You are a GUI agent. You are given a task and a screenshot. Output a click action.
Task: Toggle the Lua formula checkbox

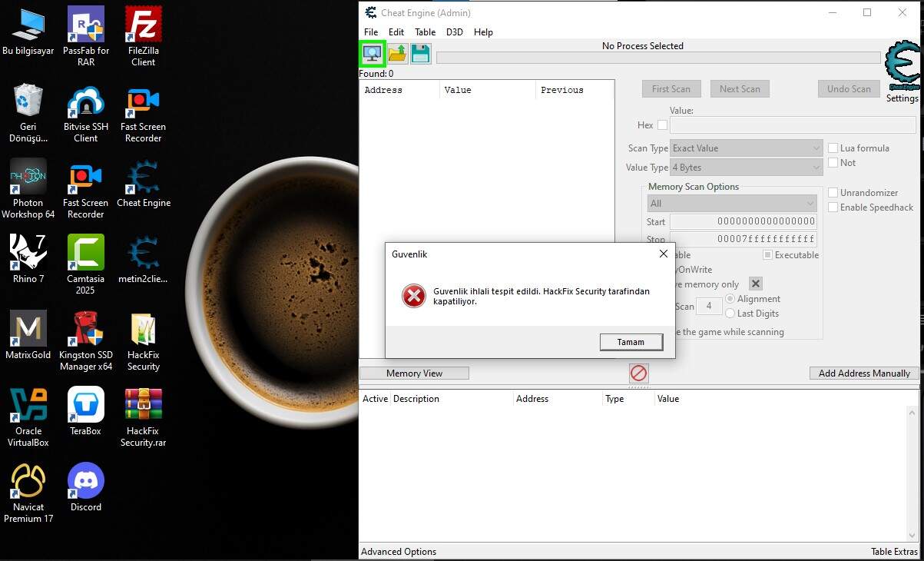pyautogui.click(x=833, y=148)
